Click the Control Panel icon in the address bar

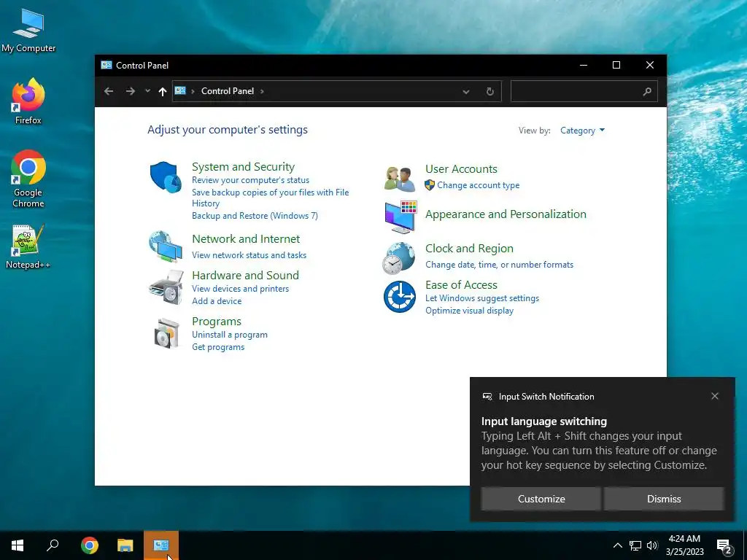click(x=180, y=90)
